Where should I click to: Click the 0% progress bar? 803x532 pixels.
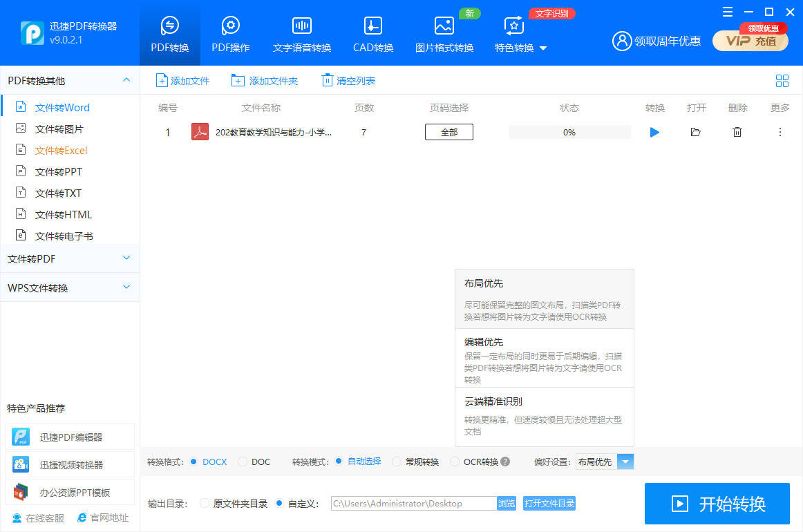569,132
